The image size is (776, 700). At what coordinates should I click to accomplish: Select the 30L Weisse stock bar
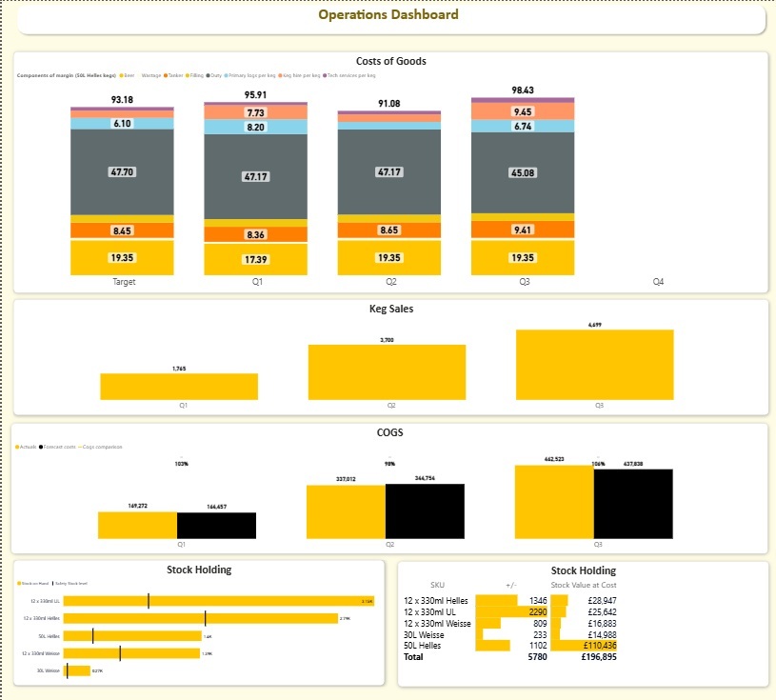(77, 670)
